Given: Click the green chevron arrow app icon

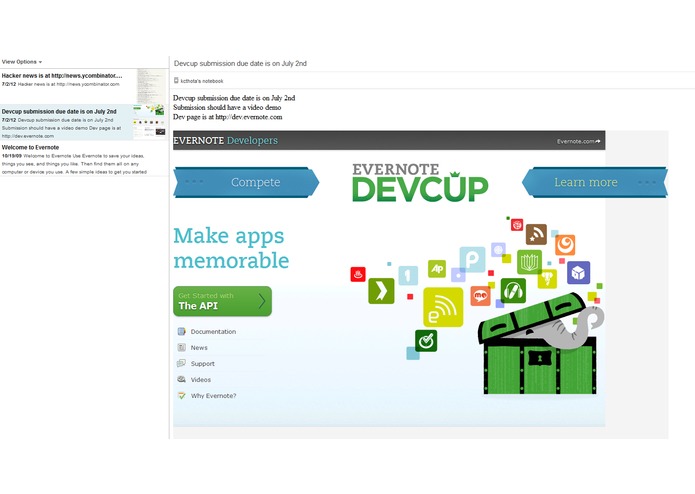Looking at the screenshot, I should 381,291.
